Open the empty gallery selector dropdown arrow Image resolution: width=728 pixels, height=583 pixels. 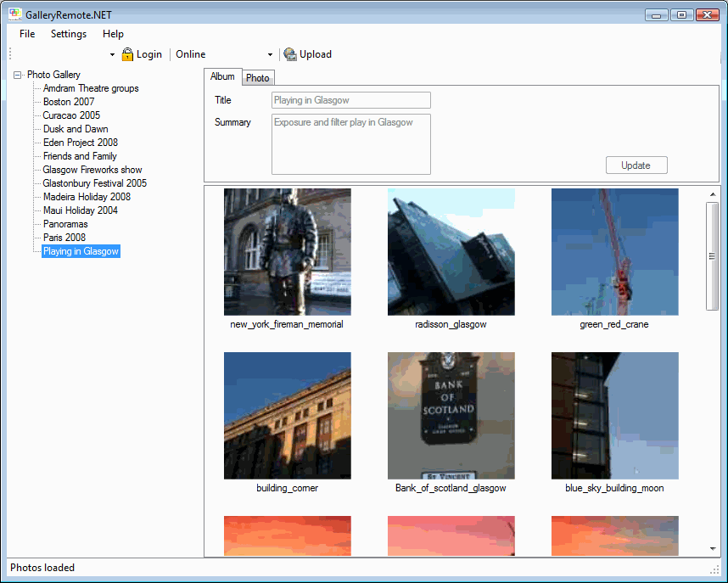112,55
